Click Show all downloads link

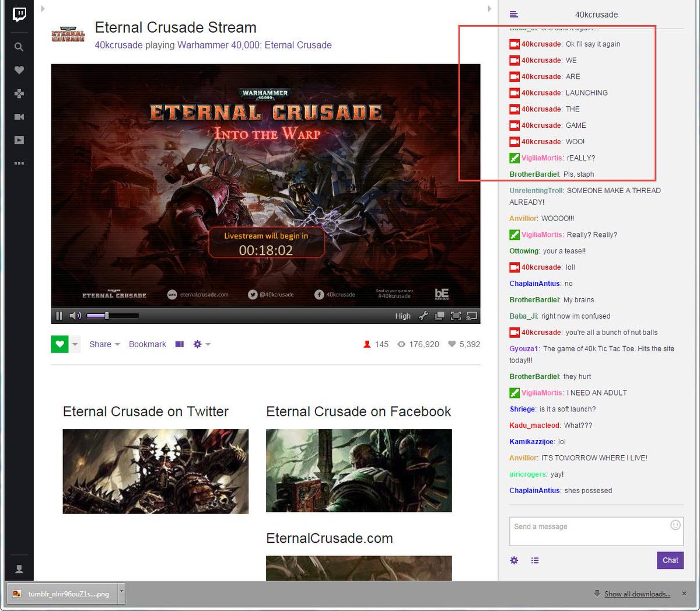coord(637,594)
